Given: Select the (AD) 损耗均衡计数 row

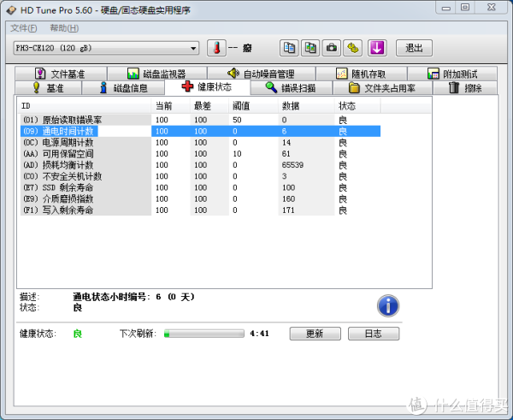Looking at the screenshot, I should [200, 165].
